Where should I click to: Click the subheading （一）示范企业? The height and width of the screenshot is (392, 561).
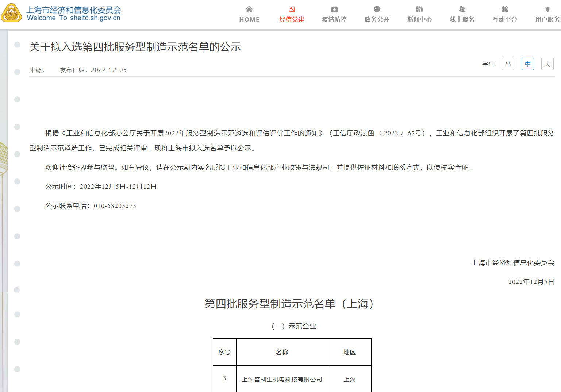pyautogui.click(x=293, y=326)
